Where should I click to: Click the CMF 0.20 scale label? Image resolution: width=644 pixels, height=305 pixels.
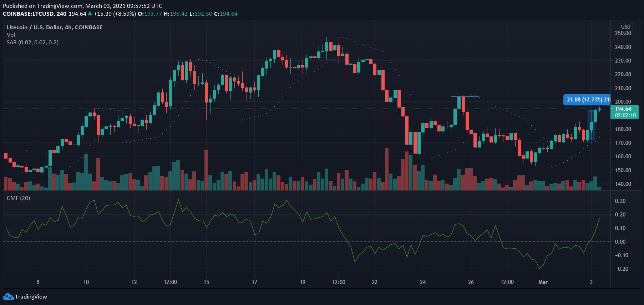click(x=620, y=214)
